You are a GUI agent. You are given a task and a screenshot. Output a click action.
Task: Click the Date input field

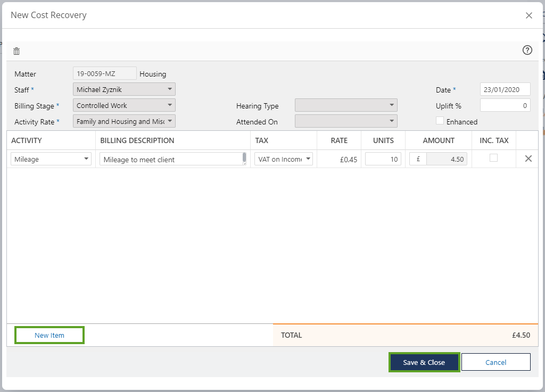point(505,89)
